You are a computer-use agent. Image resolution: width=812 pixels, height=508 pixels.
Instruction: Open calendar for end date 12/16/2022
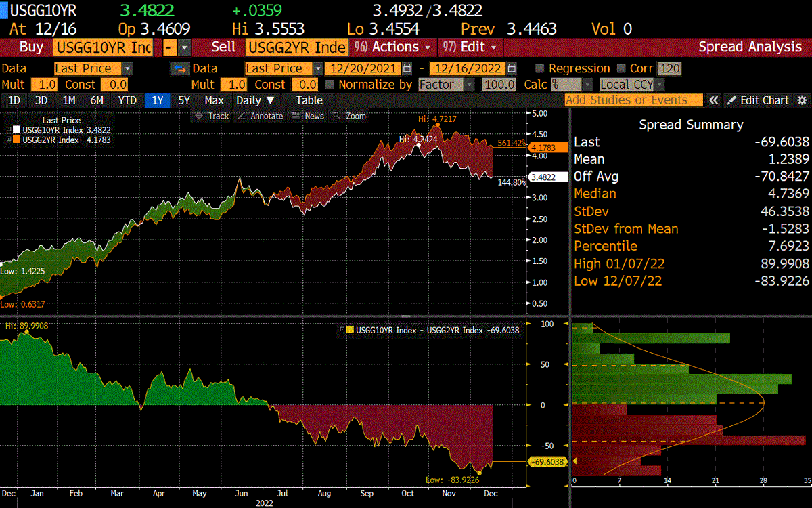tap(512, 68)
